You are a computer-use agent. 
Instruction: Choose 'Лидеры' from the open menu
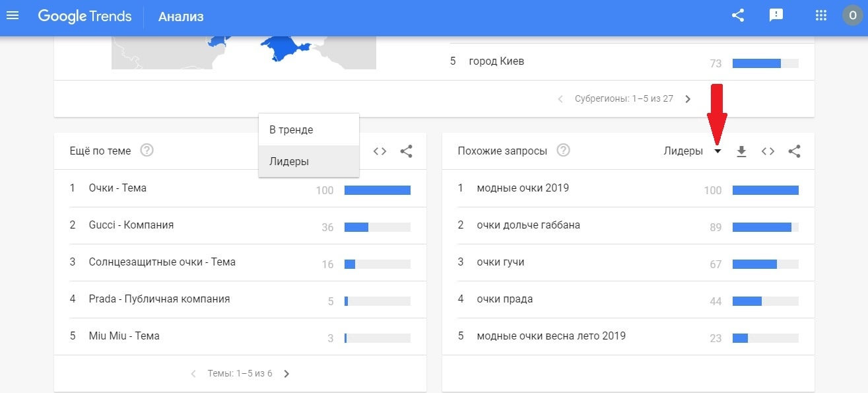tap(309, 161)
